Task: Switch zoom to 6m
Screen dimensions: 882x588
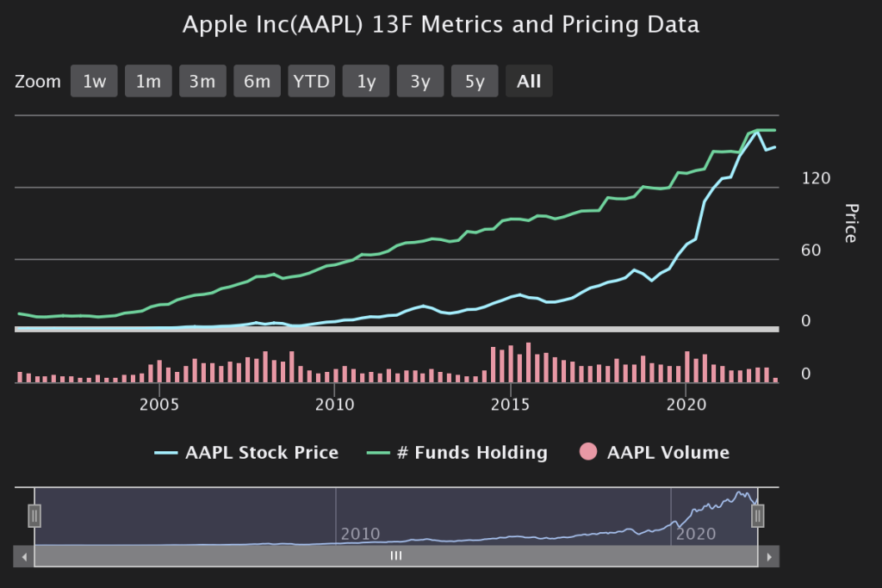Action: 257,82
